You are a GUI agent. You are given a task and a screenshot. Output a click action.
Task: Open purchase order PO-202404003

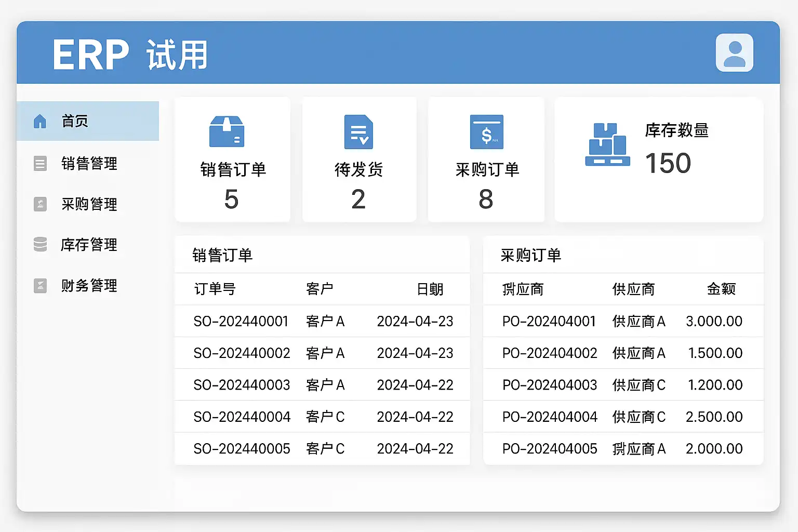point(549,385)
